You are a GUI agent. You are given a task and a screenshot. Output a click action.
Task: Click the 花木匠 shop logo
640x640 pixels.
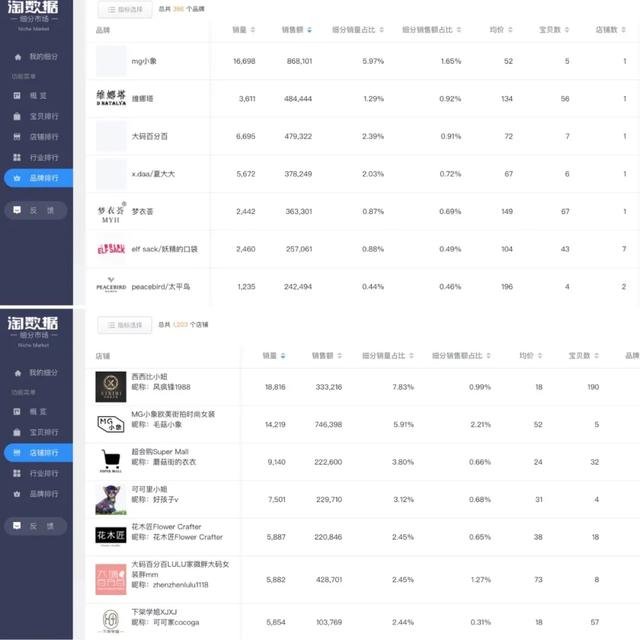tap(111, 536)
